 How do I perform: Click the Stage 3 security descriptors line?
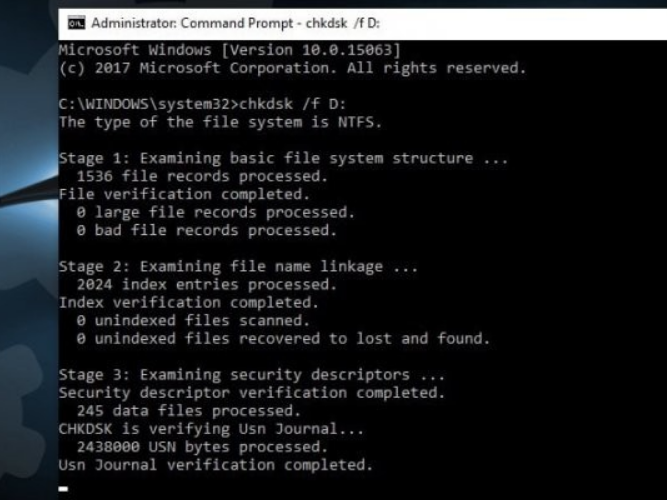tap(252, 375)
